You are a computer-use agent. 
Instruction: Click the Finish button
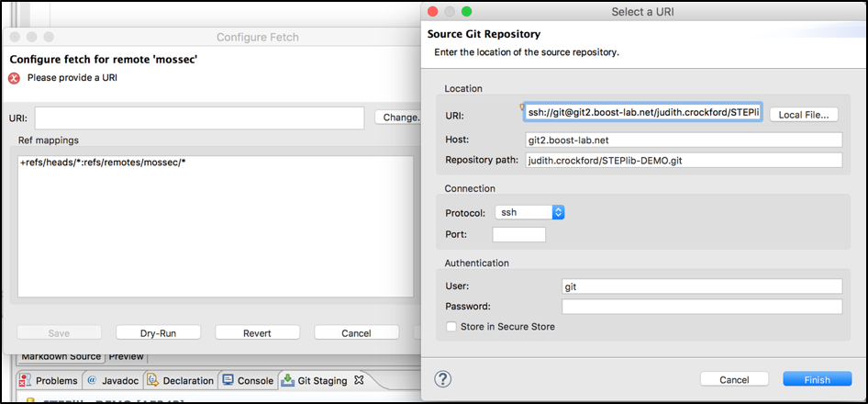point(816,379)
